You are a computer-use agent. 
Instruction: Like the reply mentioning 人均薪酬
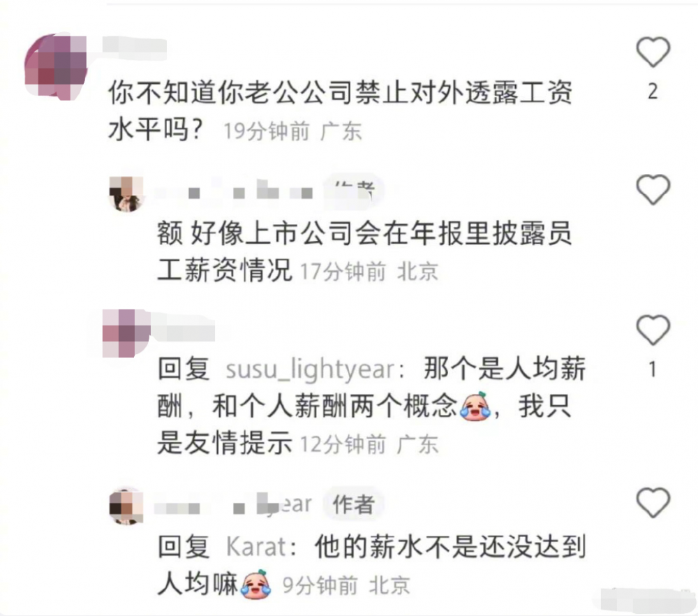coord(653,330)
